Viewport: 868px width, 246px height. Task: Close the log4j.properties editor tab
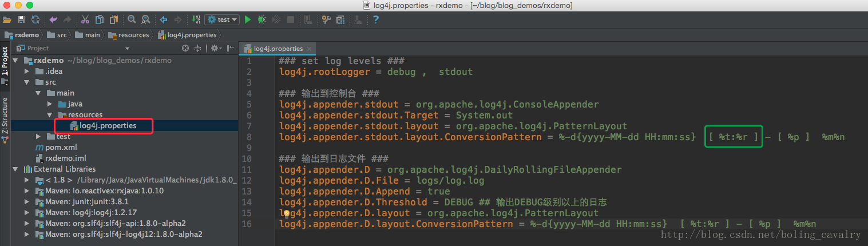[310, 49]
